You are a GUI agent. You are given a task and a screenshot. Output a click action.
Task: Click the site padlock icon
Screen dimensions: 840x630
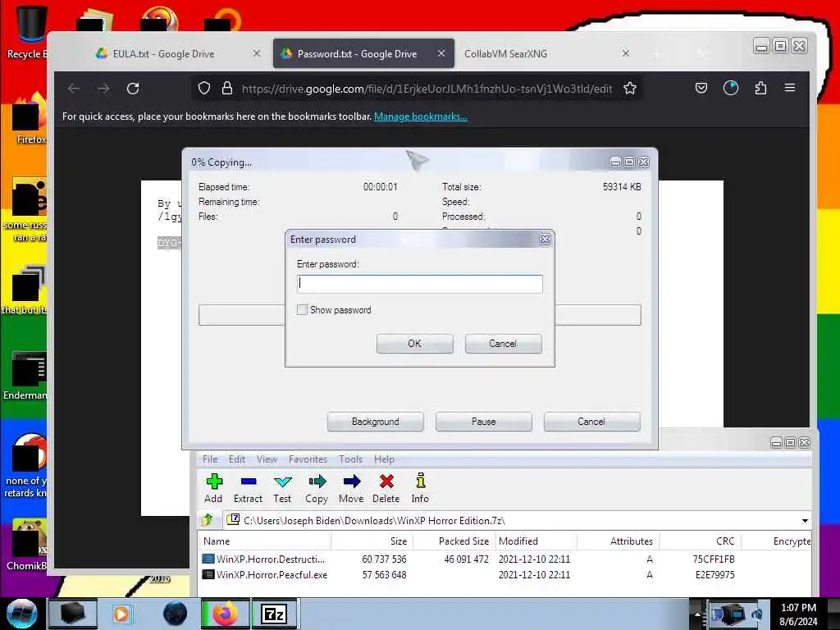(x=227, y=88)
